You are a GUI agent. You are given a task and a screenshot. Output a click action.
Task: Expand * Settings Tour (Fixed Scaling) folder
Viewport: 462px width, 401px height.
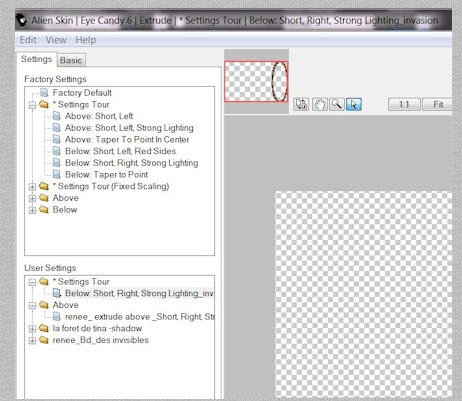coord(32,187)
